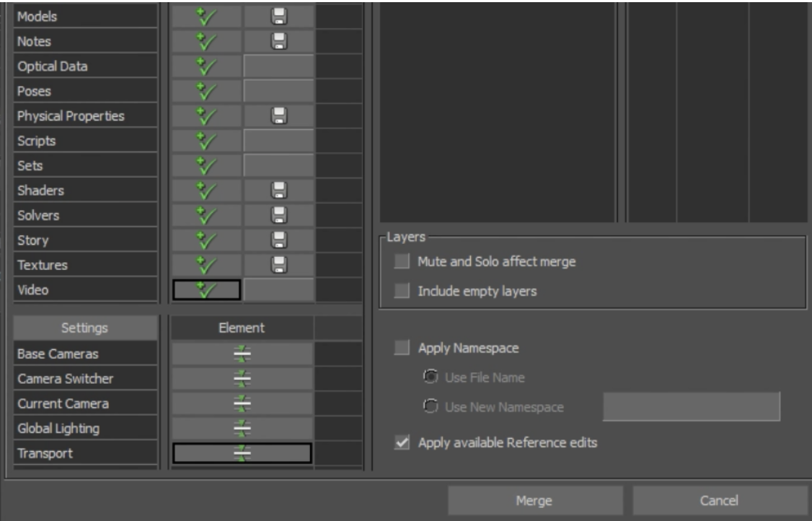This screenshot has height=521, width=812.
Task: Click the Transport row element icon
Action: pyautogui.click(x=242, y=453)
